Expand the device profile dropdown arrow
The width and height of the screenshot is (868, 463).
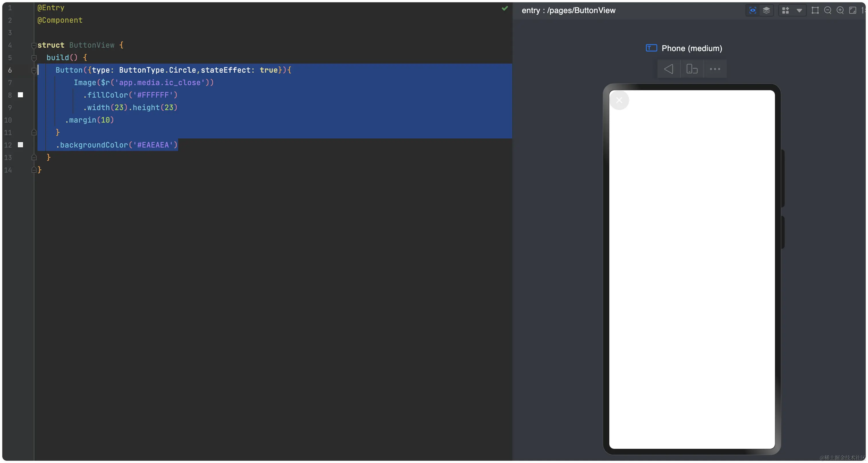click(799, 10)
